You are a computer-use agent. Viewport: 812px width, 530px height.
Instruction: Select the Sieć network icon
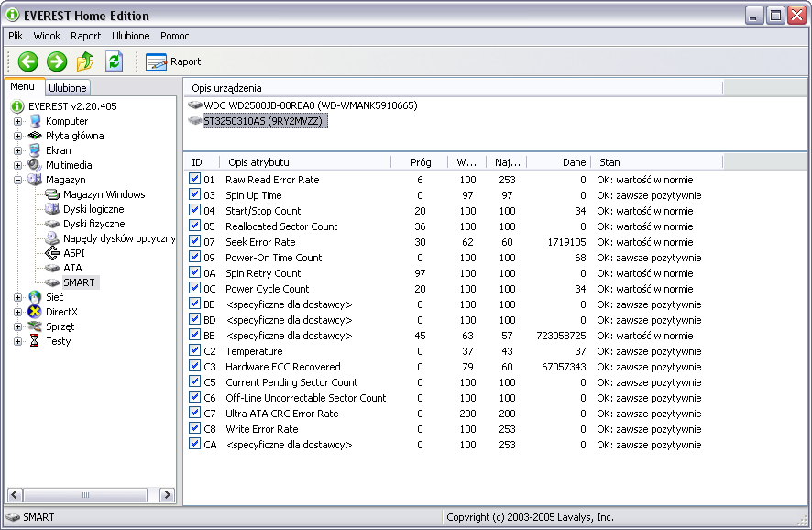[x=35, y=297]
